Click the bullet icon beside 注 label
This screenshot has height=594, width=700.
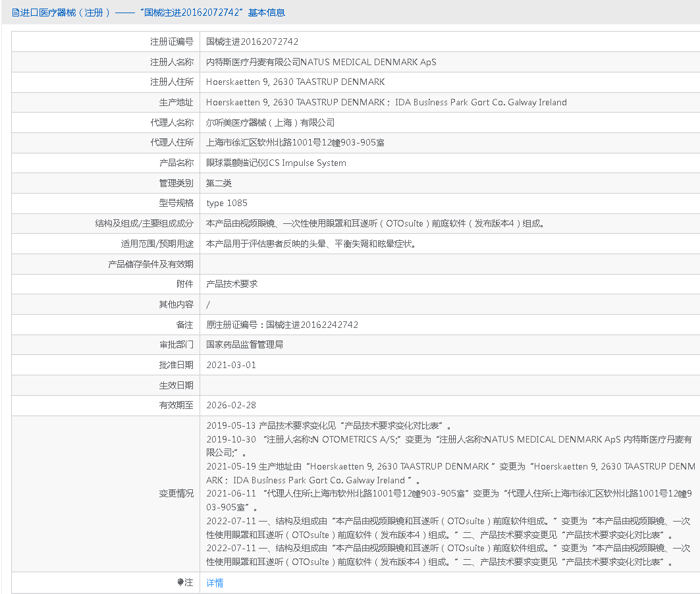coord(180,583)
